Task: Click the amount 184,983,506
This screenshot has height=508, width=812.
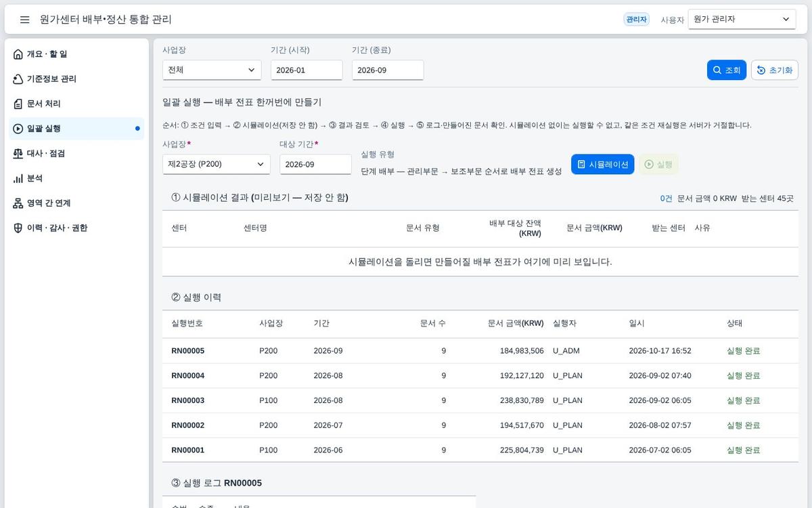Action: pyautogui.click(x=522, y=351)
